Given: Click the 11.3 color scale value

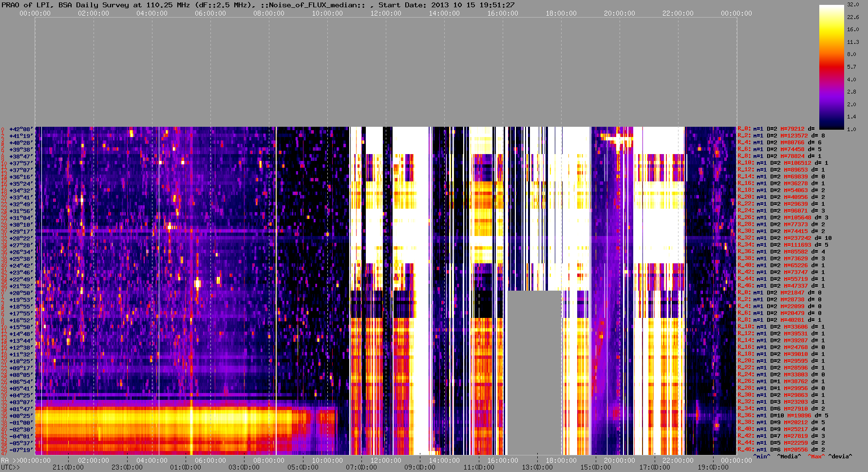Looking at the screenshot, I should coord(852,42).
